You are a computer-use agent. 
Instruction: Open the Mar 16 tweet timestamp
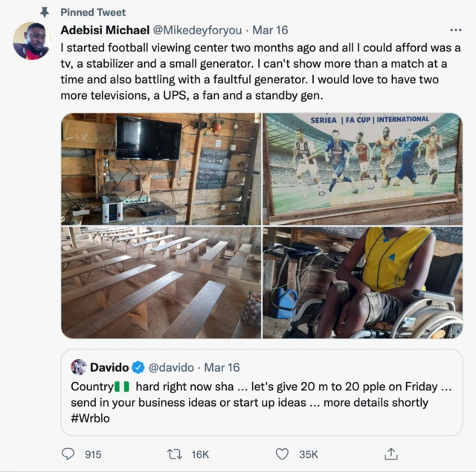(x=270, y=30)
